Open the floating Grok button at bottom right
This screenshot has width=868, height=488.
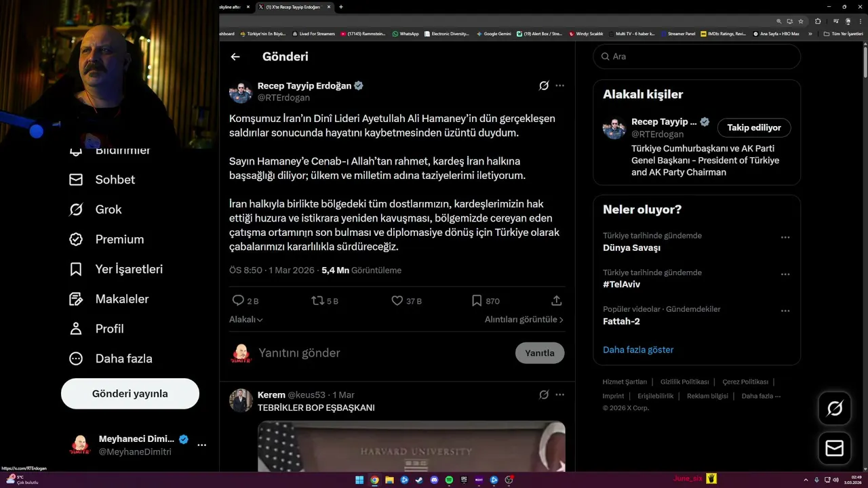(x=835, y=408)
